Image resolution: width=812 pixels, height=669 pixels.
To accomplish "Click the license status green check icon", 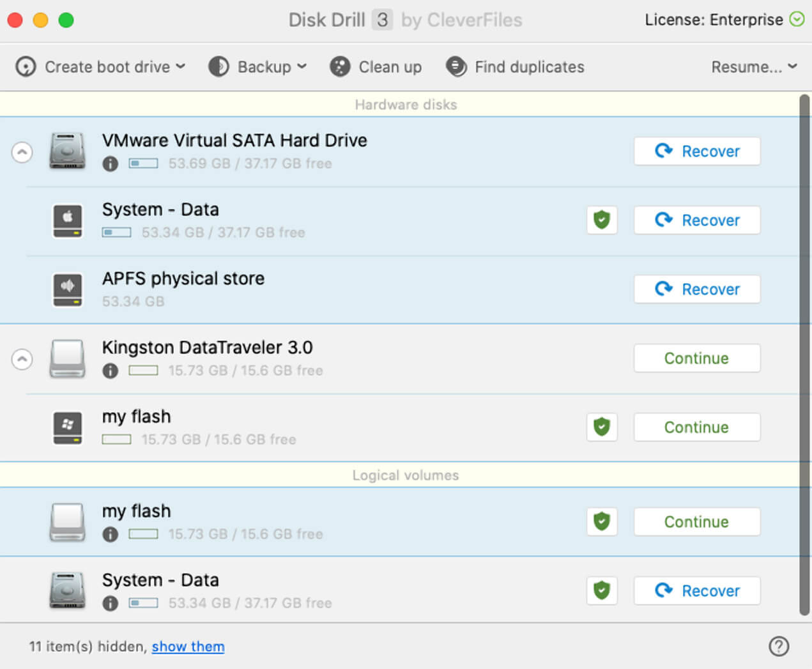I will coord(797,19).
